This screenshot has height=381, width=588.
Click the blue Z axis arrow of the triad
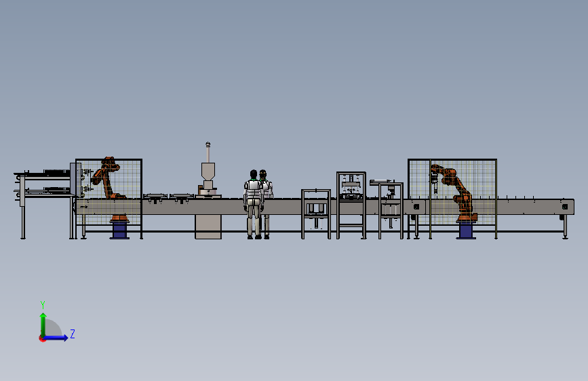point(56,338)
